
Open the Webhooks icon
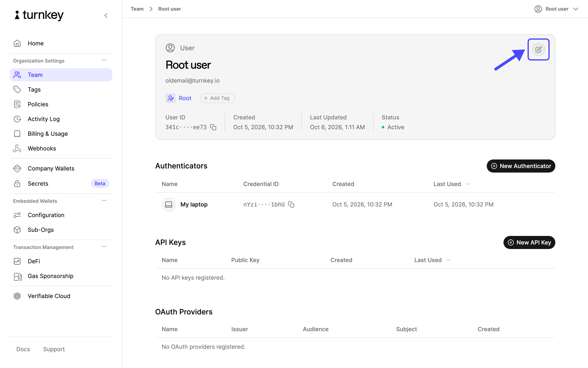(17, 148)
